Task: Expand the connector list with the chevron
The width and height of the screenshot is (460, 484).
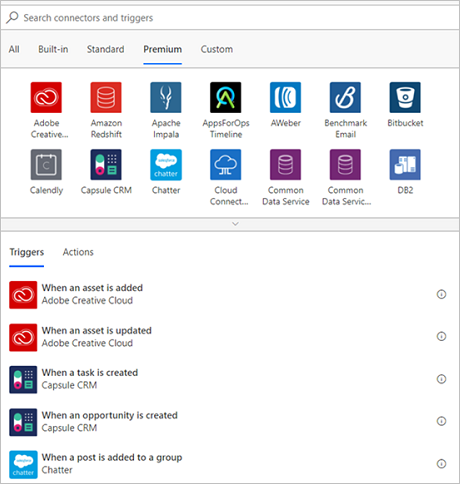Action: coord(235,224)
